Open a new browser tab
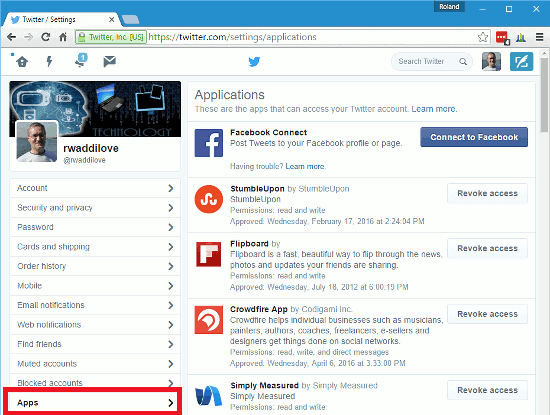This screenshot has width=550, height=415. tap(130, 20)
